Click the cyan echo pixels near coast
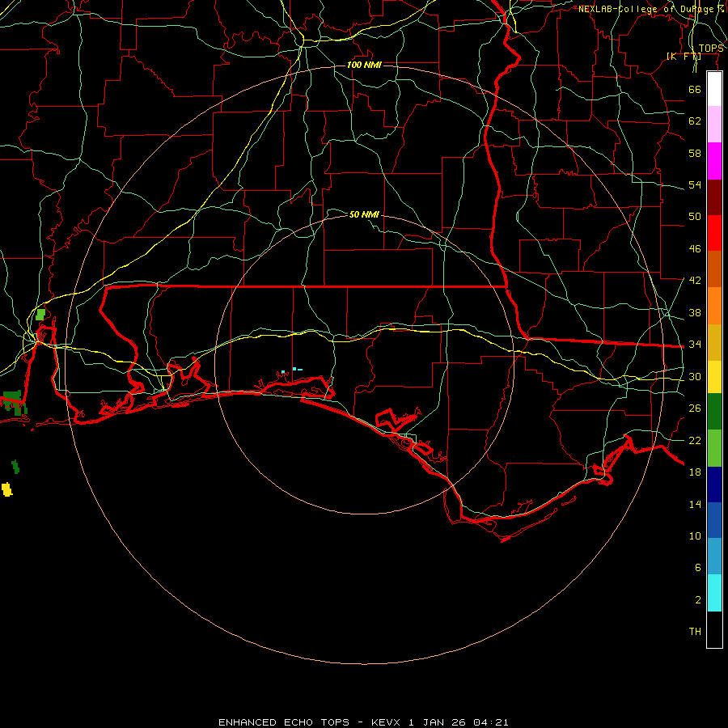The width and height of the screenshot is (728, 728). (292, 370)
